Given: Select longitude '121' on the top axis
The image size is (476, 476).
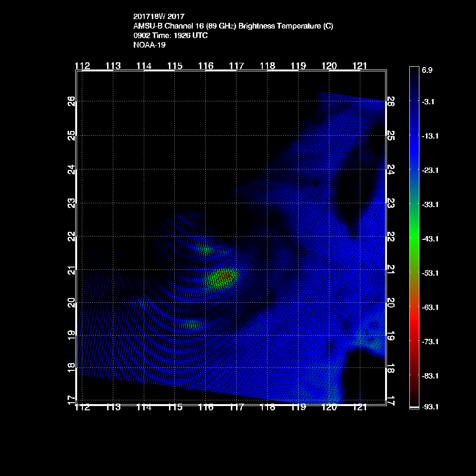Looking at the screenshot, I should click(360, 66).
